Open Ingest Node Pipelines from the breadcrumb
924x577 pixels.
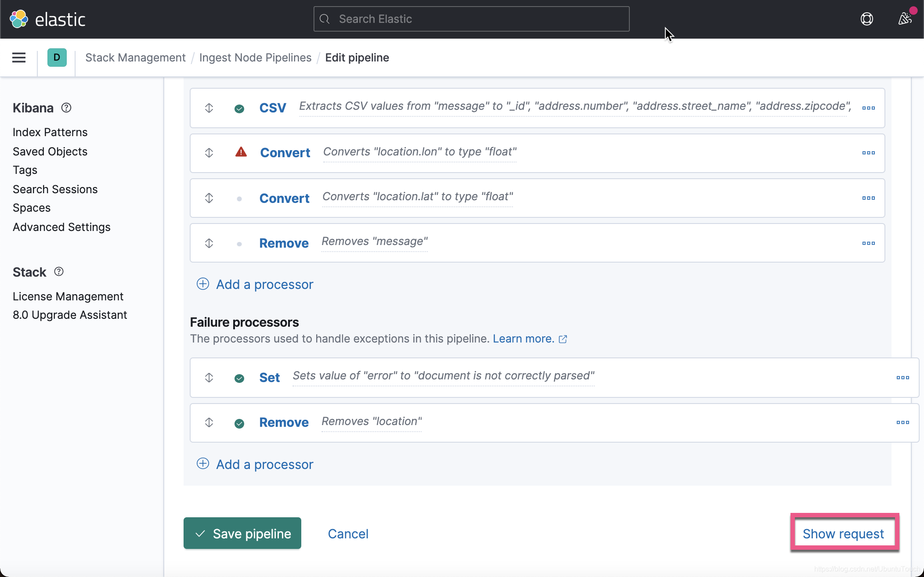click(255, 58)
